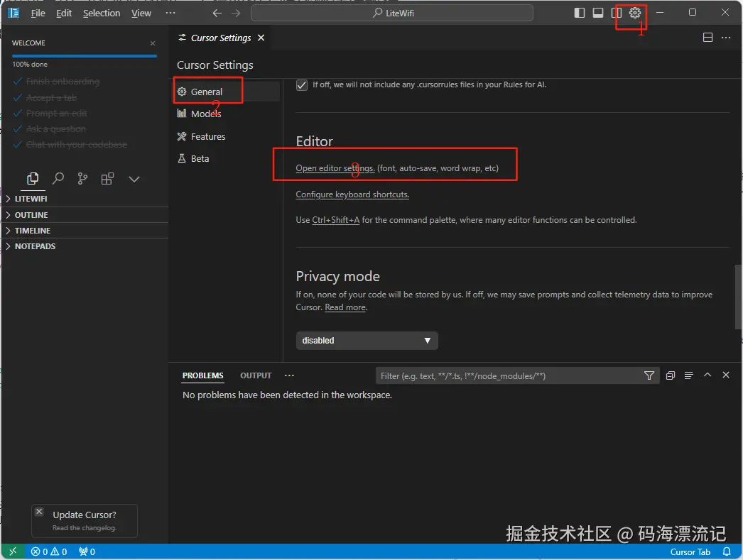Open the Selection menu
Screen dimensions: 743x560
click(102, 13)
